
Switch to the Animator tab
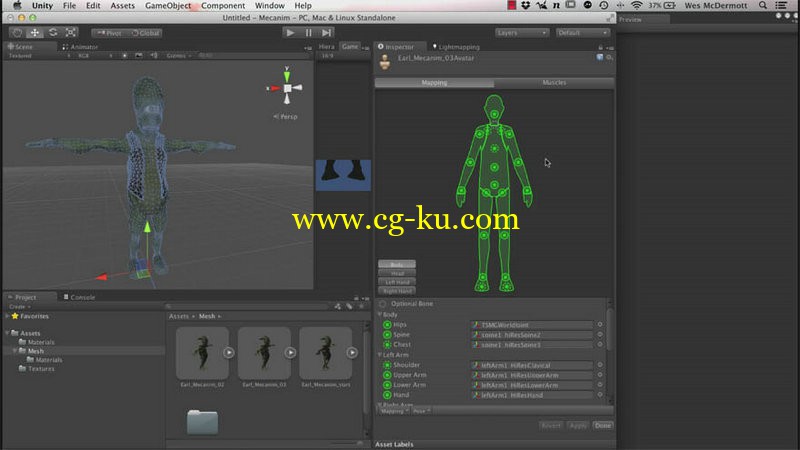81,47
